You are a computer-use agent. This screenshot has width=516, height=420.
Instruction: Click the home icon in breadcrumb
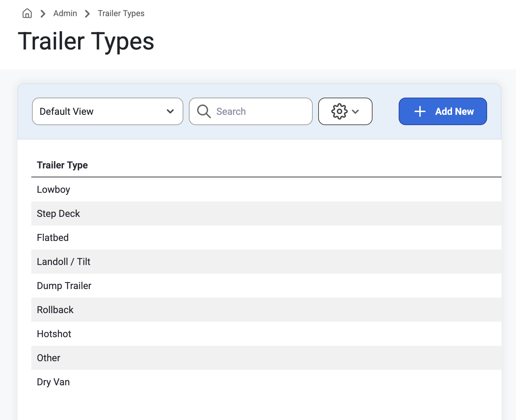(x=27, y=13)
